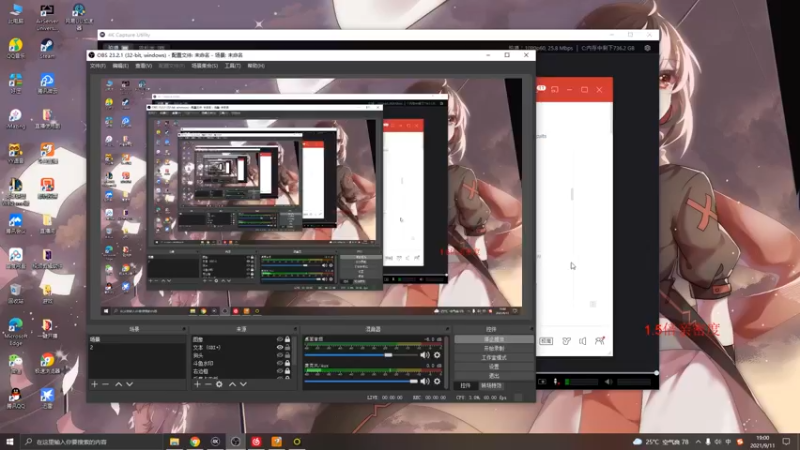Screen dimensions: 800x450
Task: Click the speaker icon in 4K Capture bottom bar
Action: click(x=608, y=382)
